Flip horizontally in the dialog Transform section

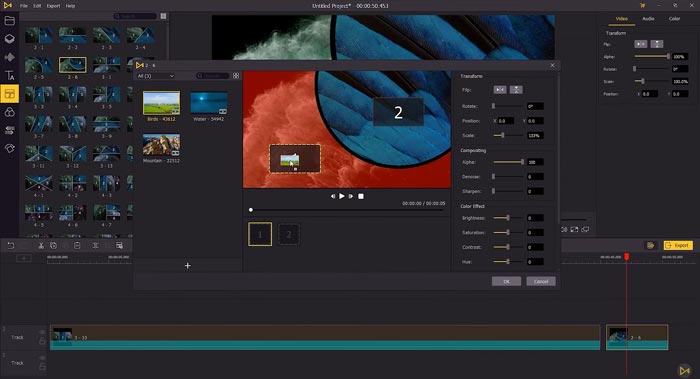(x=500, y=90)
